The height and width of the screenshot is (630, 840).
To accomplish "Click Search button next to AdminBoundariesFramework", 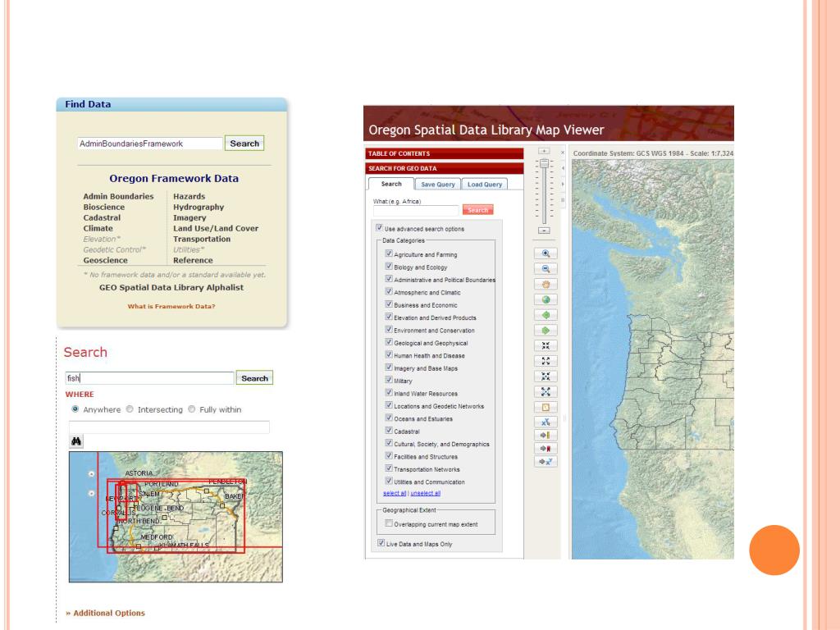I will (x=244, y=144).
